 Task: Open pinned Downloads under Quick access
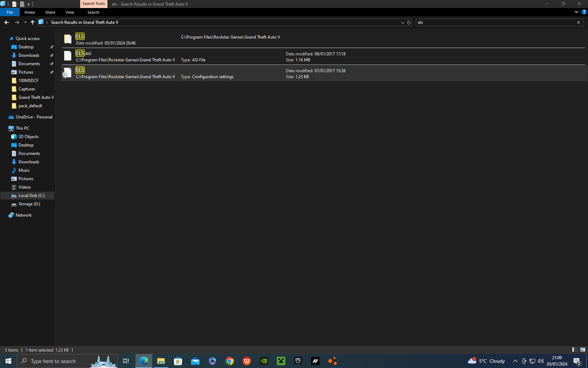coord(29,55)
